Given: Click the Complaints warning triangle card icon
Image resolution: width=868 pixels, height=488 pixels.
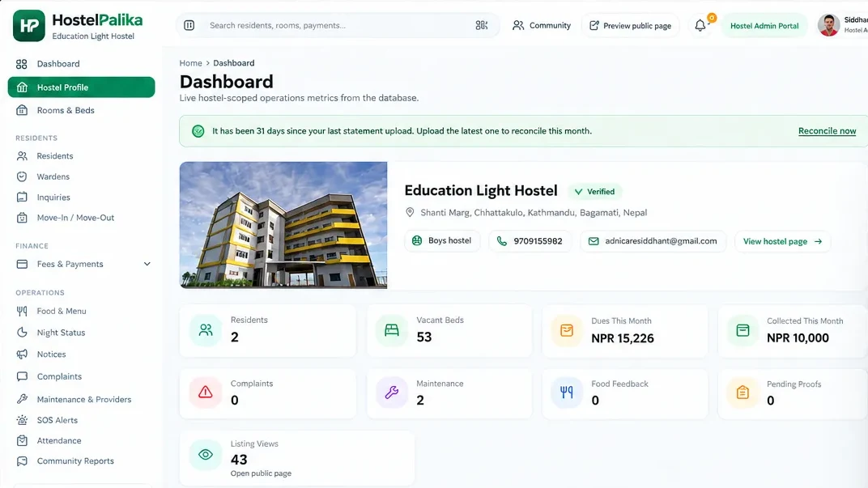Looking at the screenshot, I should (x=206, y=393).
